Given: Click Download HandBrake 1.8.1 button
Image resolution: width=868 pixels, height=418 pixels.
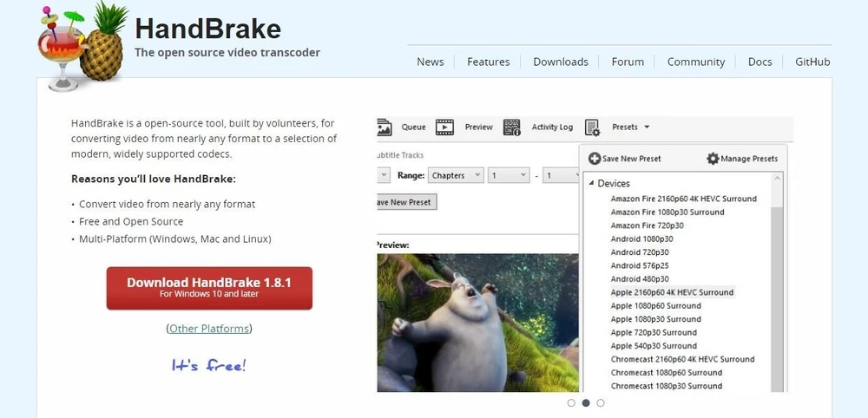Looking at the screenshot, I should click(209, 288).
